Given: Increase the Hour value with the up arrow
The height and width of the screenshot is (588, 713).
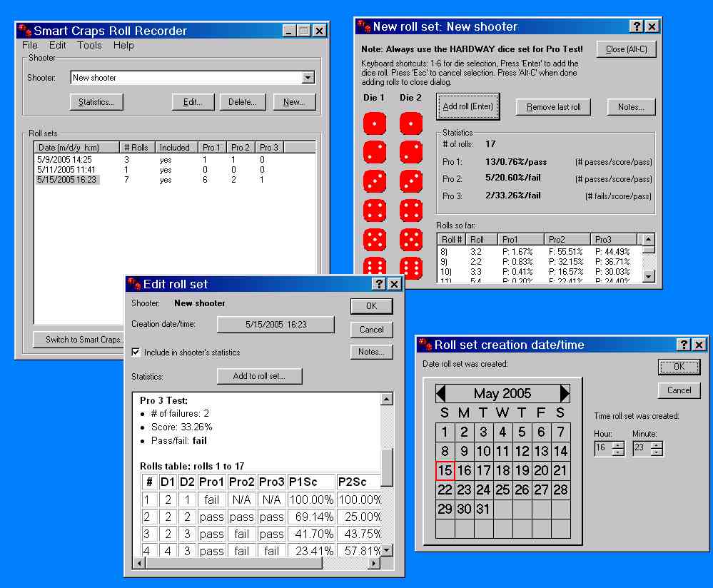Looking at the screenshot, I should (x=618, y=445).
